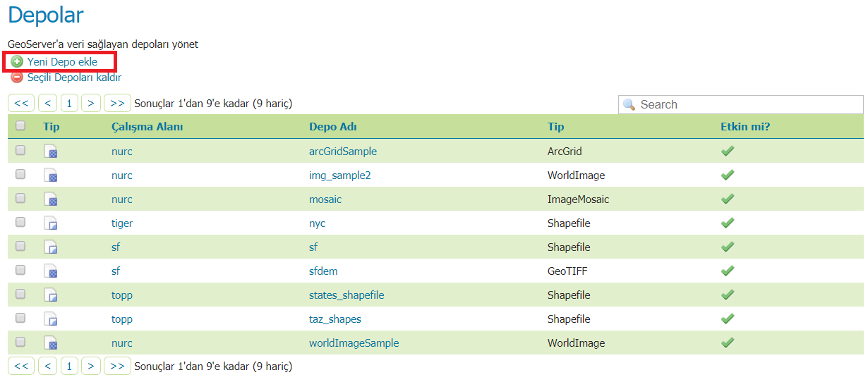
Task: Open the tiger workspace link
Action: pos(122,223)
